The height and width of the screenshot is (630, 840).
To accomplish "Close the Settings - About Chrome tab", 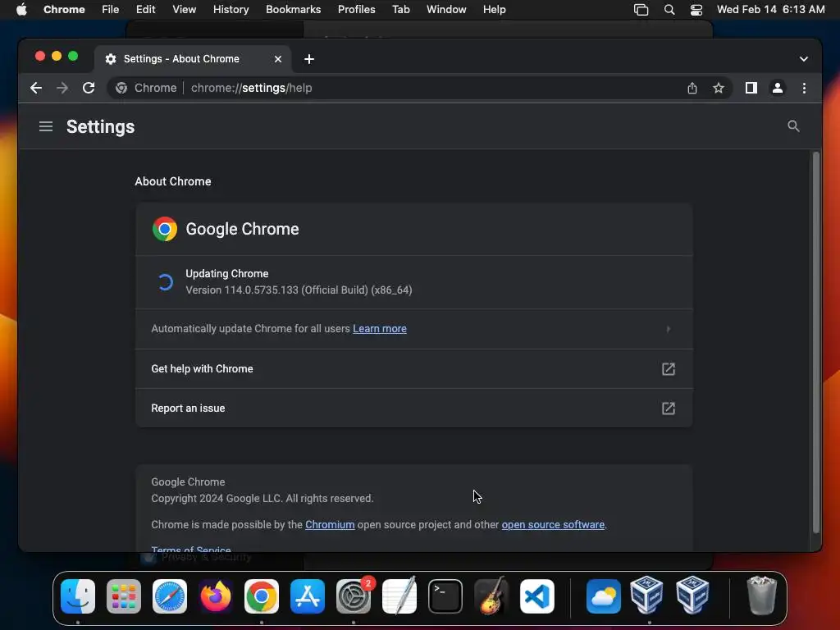I will pos(278,59).
